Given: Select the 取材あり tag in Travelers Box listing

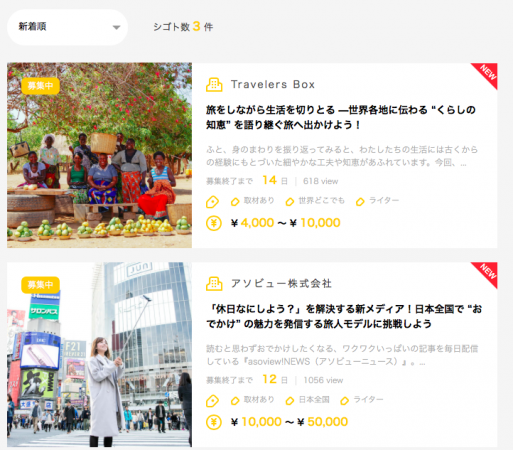Looking at the screenshot, I should [x=253, y=201].
